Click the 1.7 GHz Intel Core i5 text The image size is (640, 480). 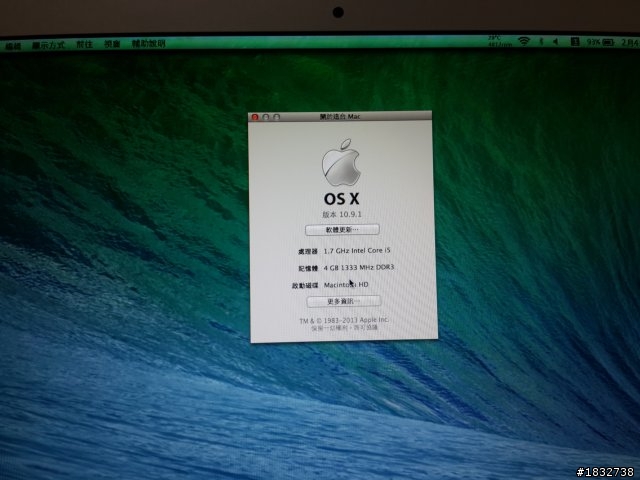(357, 251)
